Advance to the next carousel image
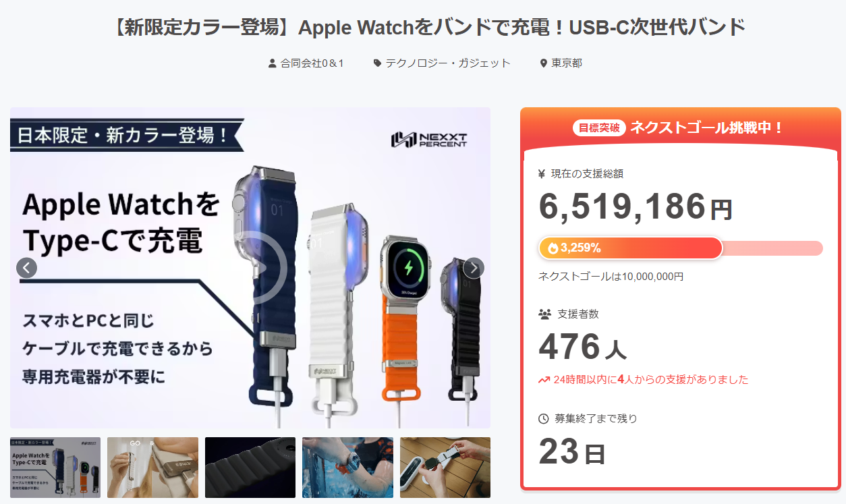The width and height of the screenshot is (846, 504). coord(474,268)
